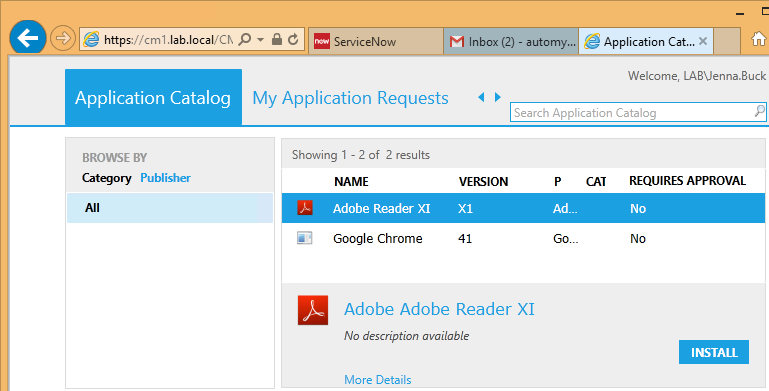The height and width of the screenshot is (391, 769).
Task: Open the More Details link
Action: coord(378,380)
